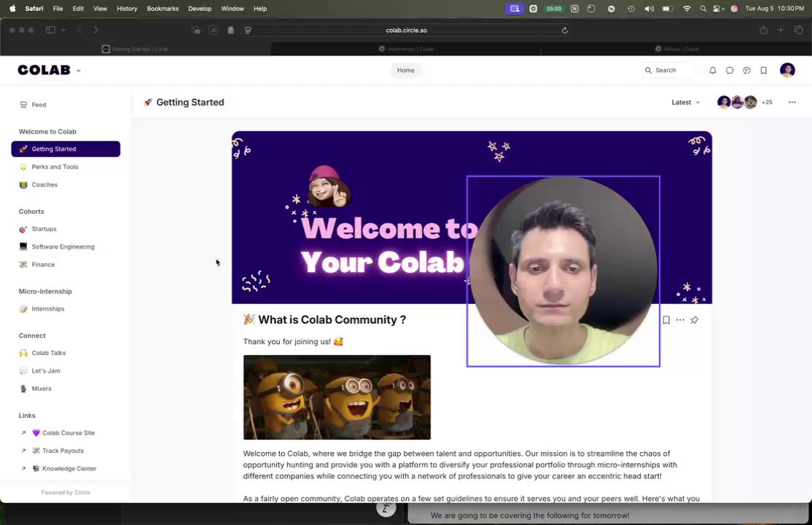This screenshot has height=525, width=812.
Task: Click the Search field
Action: point(668,71)
